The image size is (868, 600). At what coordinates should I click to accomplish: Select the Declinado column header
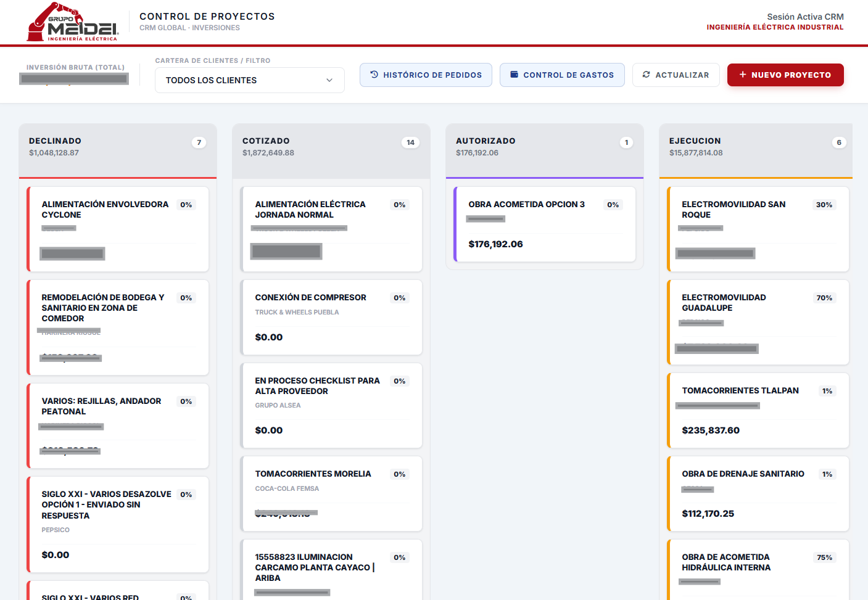tap(117, 151)
